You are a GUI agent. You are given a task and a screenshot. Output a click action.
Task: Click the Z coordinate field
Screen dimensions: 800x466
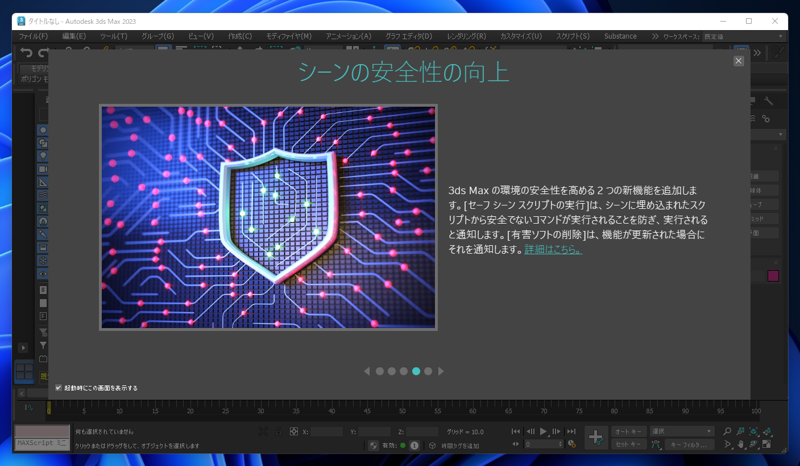[422, 432]
